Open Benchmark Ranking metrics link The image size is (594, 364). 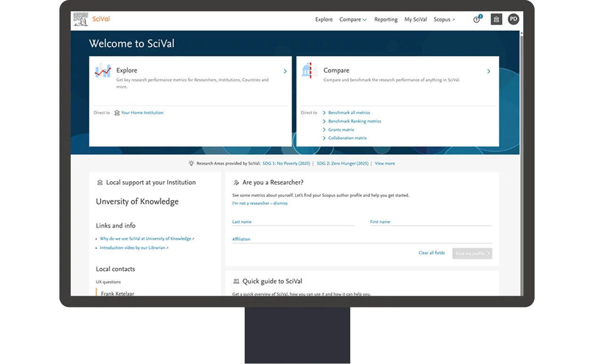pos(355,121)
